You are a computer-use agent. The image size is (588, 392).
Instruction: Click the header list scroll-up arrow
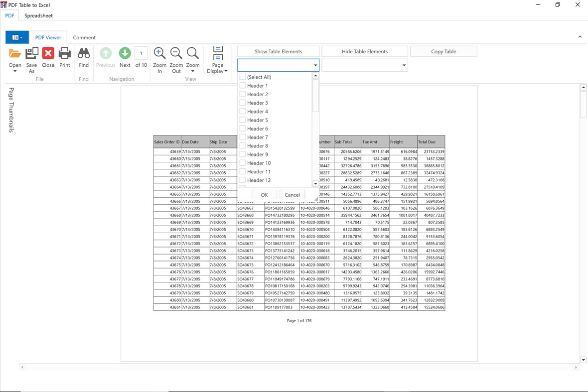click(315, 76)
